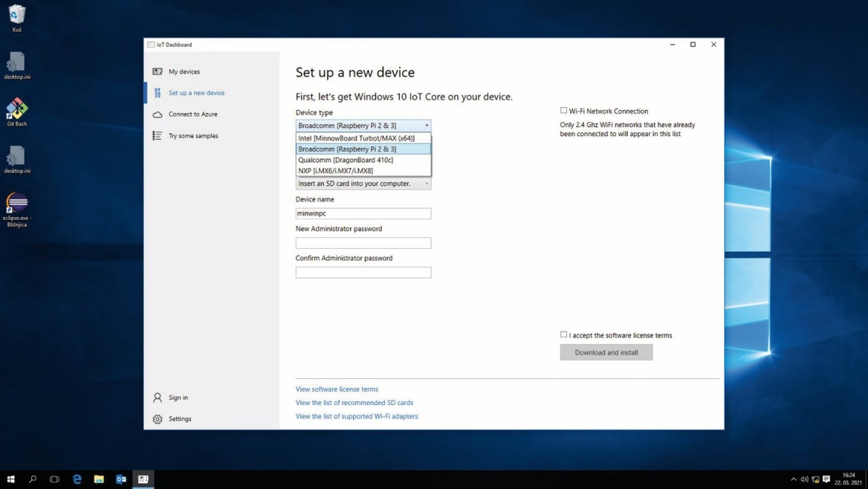Select the desktop.ini file below Git Bash

coord(17,160)
